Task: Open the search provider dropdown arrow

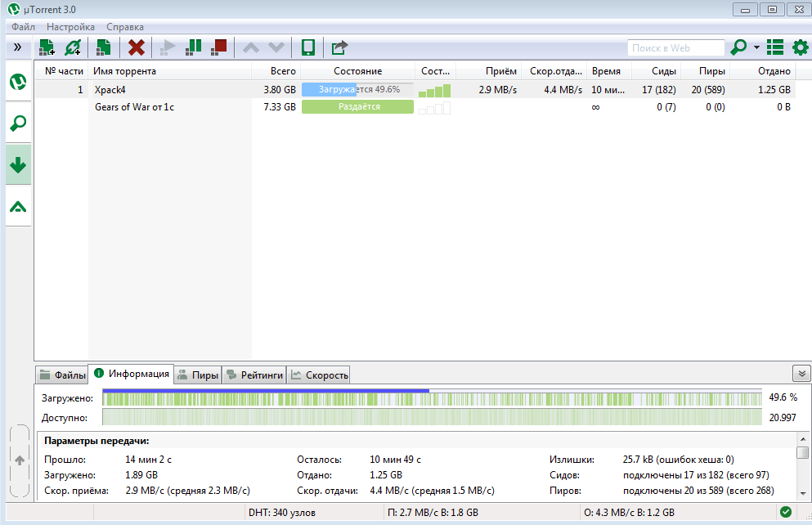Action: [x=756, y=47]
